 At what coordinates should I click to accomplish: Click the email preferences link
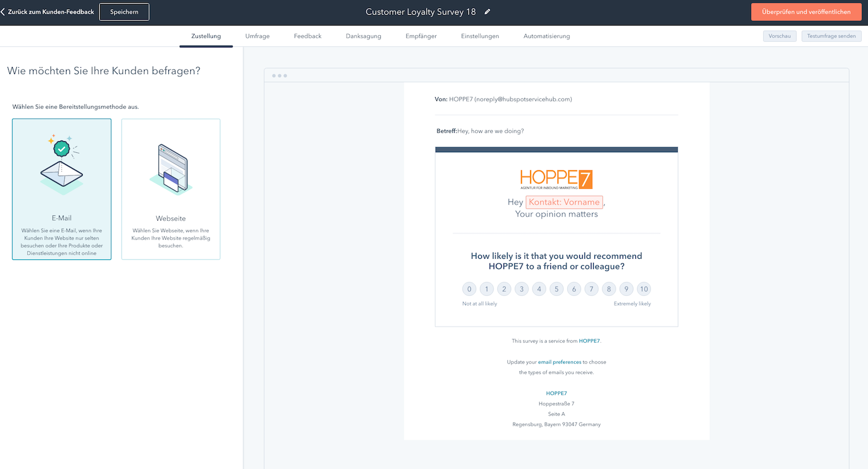(560, 362)
